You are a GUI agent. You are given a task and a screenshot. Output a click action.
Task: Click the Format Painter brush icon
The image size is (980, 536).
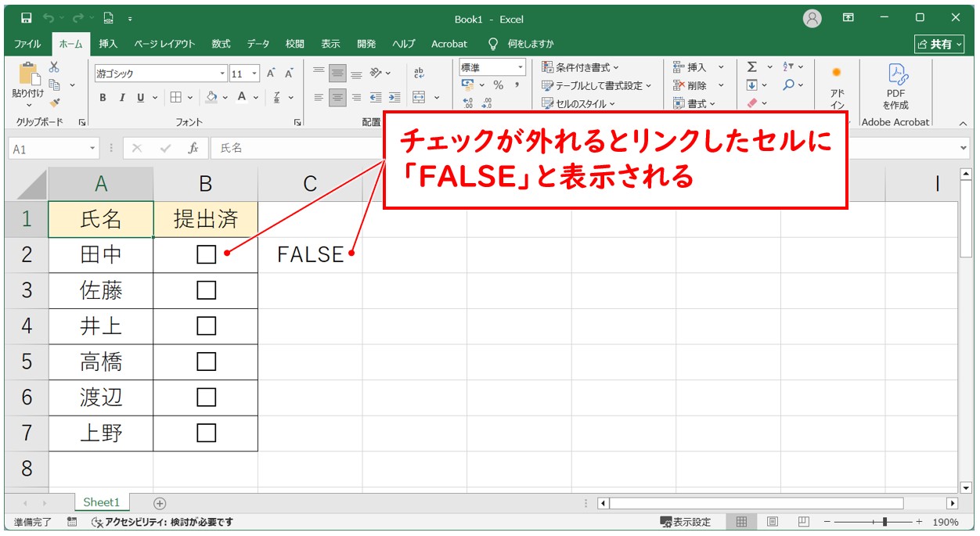[x=54, y=102]
